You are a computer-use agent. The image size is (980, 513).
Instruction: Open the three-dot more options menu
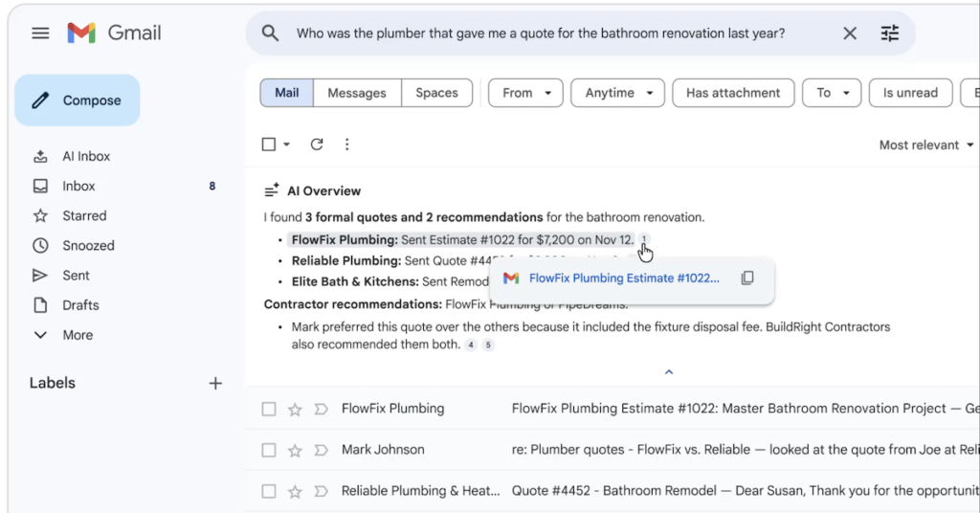point(346,145)
